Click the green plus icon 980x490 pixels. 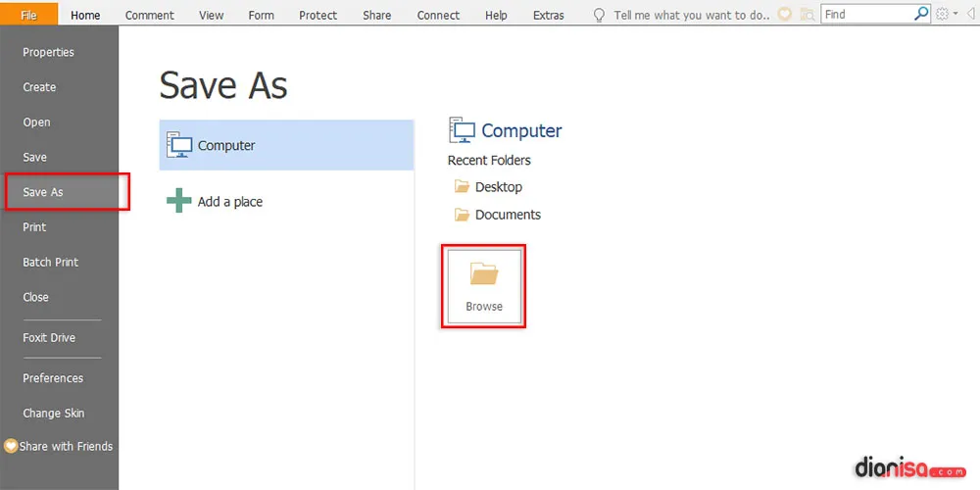coord(178,201)
